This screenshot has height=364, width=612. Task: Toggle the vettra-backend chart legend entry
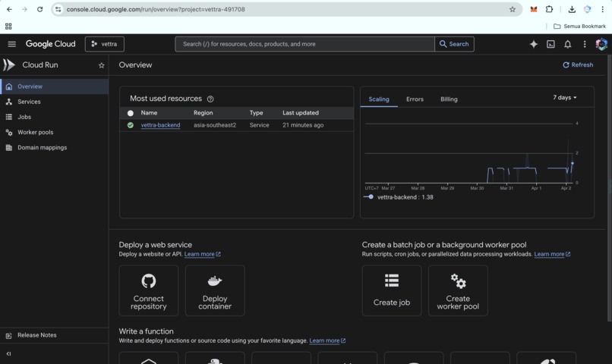click(398, 197)
